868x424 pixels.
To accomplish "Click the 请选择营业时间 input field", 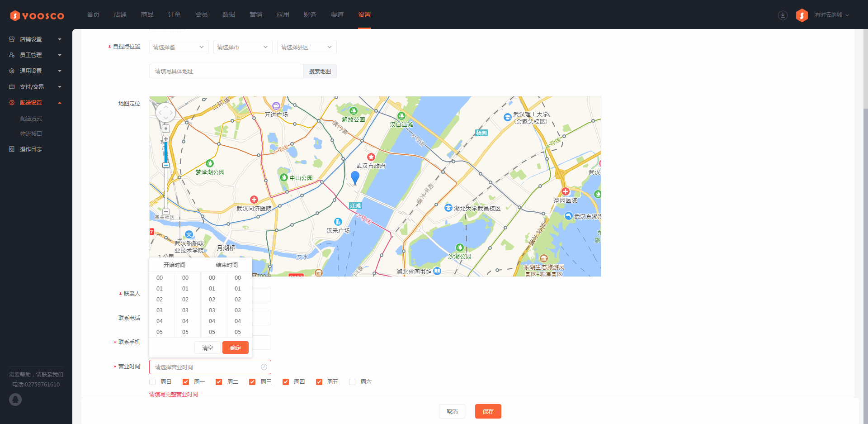I will click(x=210, y=367).
